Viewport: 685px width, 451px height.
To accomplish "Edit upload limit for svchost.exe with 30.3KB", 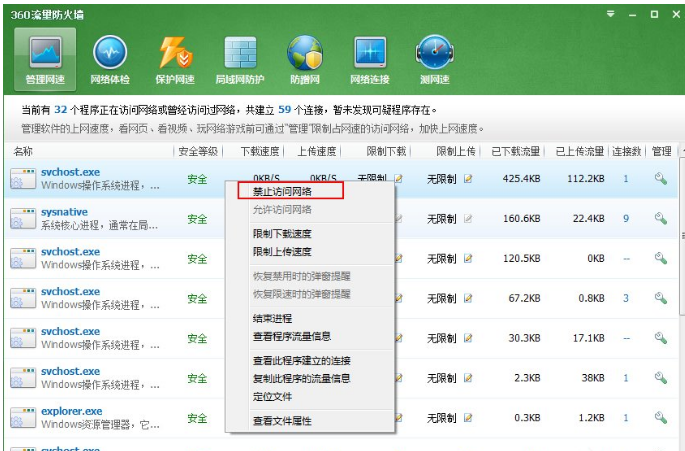I will point(468,338).
